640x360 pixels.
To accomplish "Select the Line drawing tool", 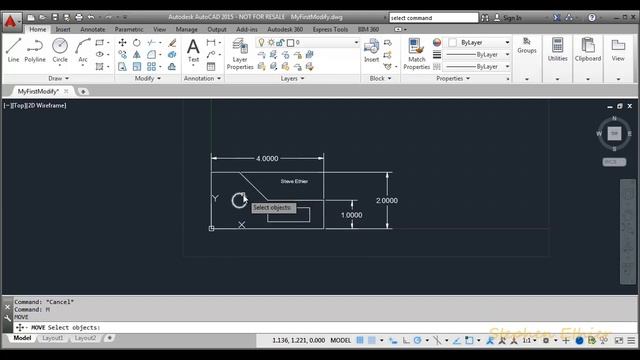I will tap(13, 50).
